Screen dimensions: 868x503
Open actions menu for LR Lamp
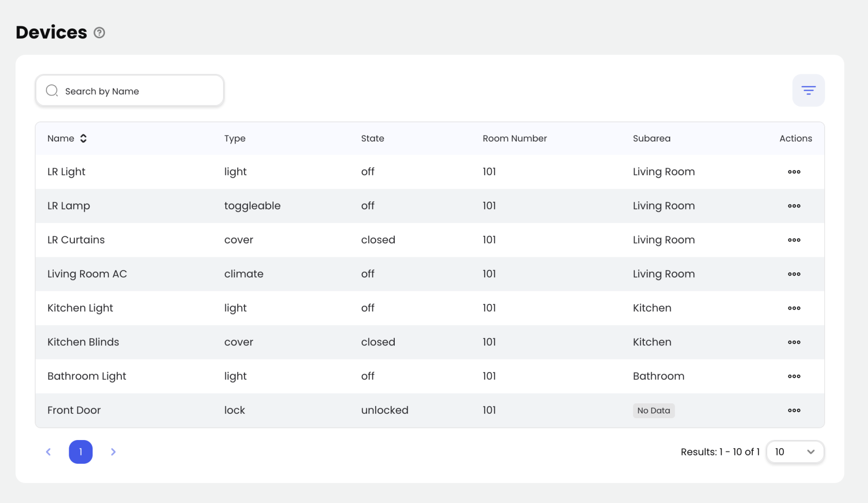point(794,206)
